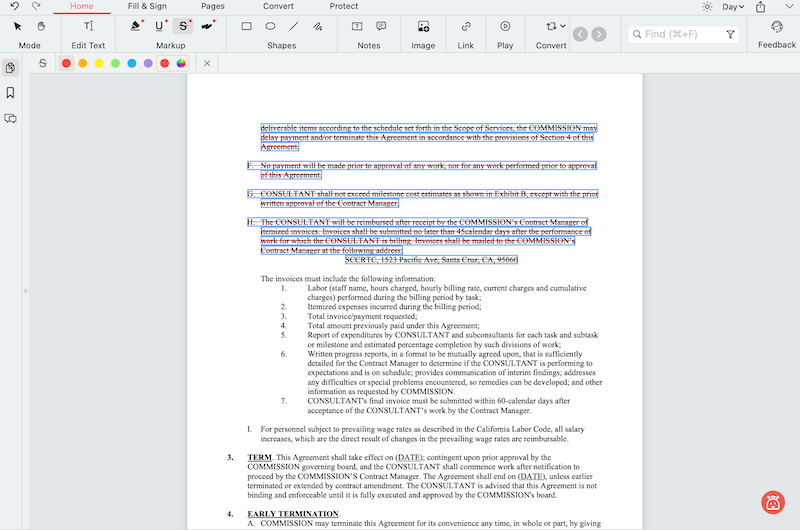Click the Link tool icon

tap(466, 26)
